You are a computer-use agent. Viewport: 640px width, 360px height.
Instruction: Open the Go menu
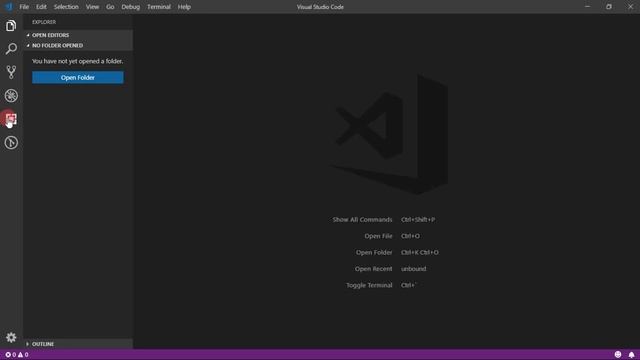tap(110, 7)
